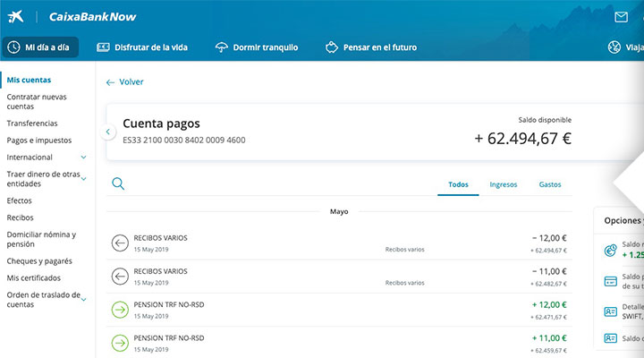Click the Detalle SWIFT ID card icon
The height and width of the screenshot is (358, 644).
pyautogui.click(x=610, y=311)
